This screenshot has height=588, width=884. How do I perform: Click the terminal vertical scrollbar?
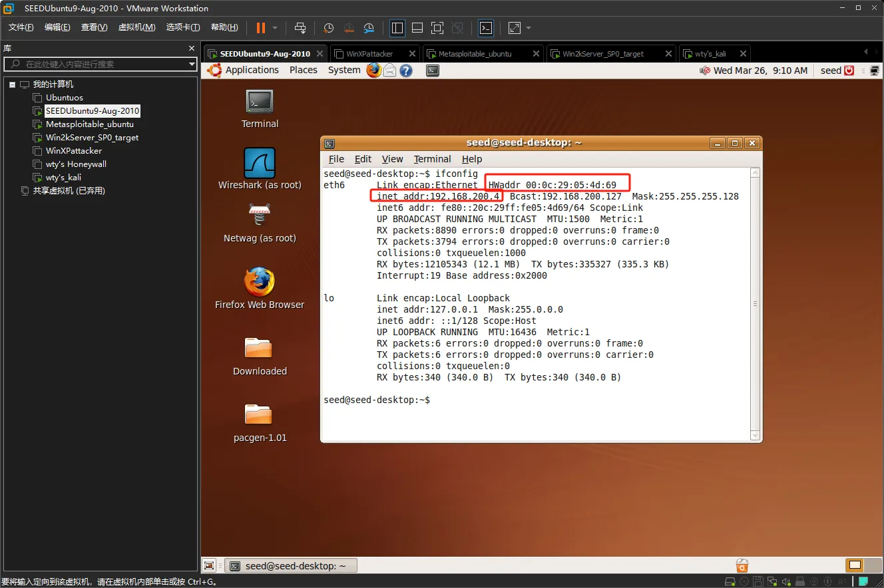tap(755, 304)
